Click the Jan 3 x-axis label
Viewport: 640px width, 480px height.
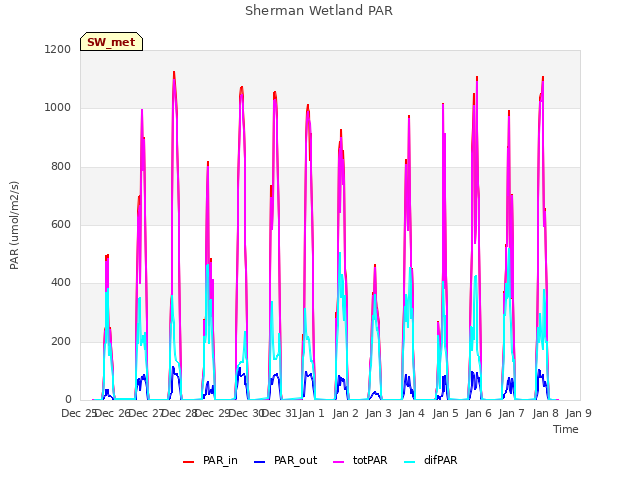378,413
